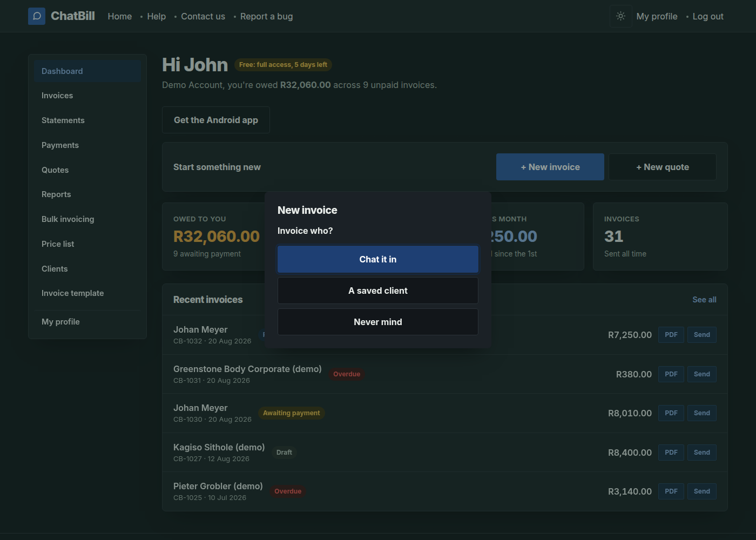The image size is (756, 540).
Task: Go to Payments in the sidebar
Action: (87, 145)
